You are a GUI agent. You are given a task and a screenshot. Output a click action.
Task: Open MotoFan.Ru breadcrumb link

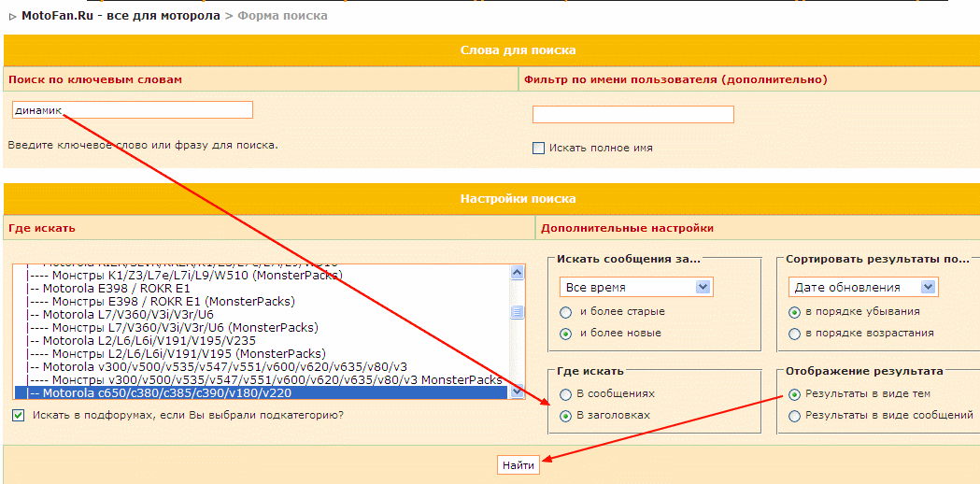coord(121,16)
